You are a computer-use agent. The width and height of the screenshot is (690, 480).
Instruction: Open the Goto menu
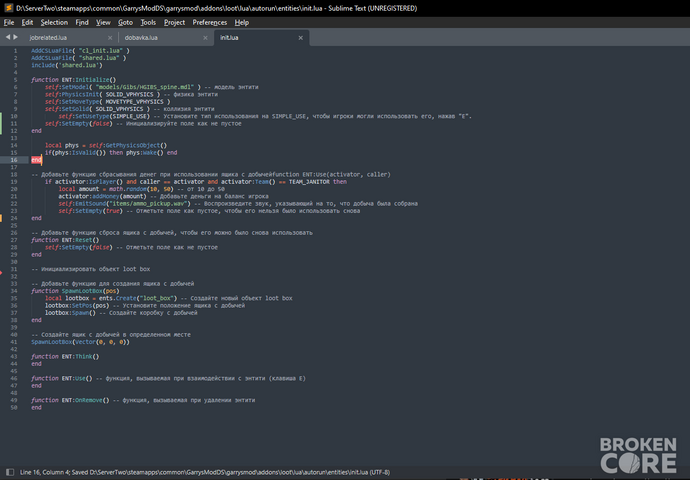(x=125, y=22)
